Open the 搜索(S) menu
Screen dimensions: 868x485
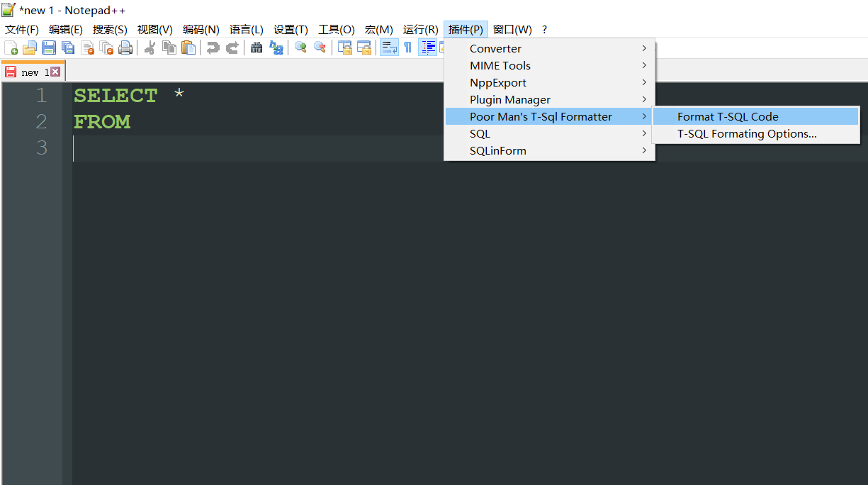[x=110, y=29]
